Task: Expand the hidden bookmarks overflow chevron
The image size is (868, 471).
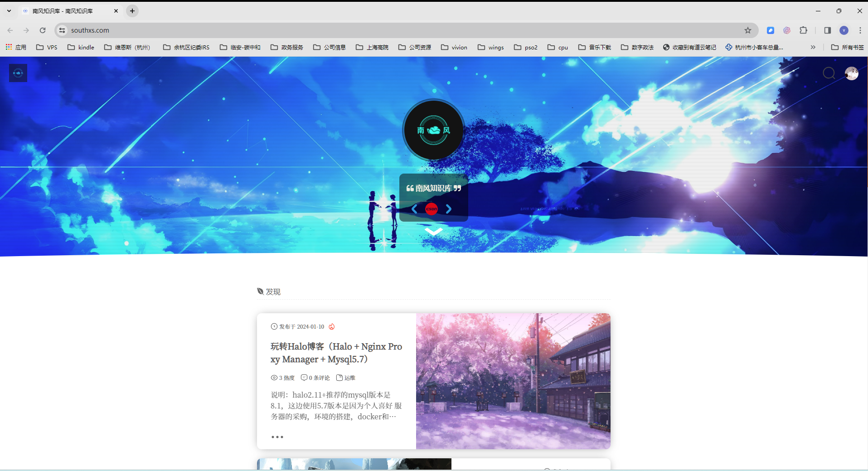Action: 813,47
